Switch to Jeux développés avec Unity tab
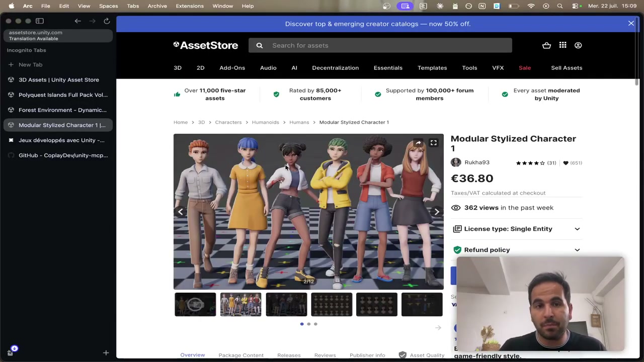 point(58,140)
